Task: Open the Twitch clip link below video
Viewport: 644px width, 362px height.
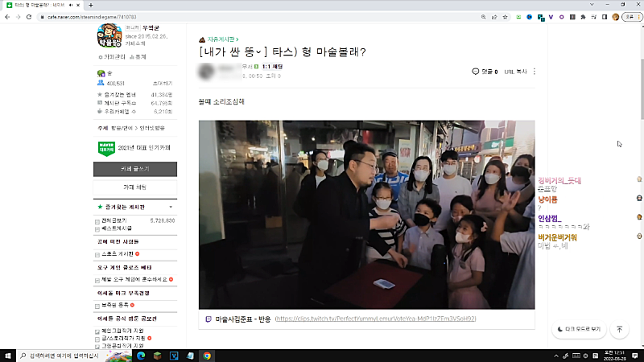Action: (x=375, y=319)
